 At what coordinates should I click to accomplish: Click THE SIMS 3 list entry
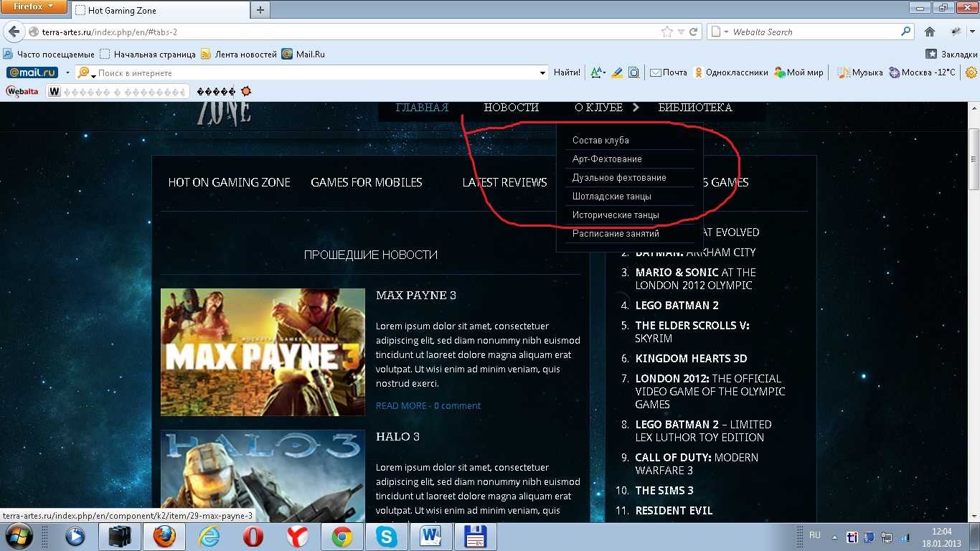pos(664,491)
